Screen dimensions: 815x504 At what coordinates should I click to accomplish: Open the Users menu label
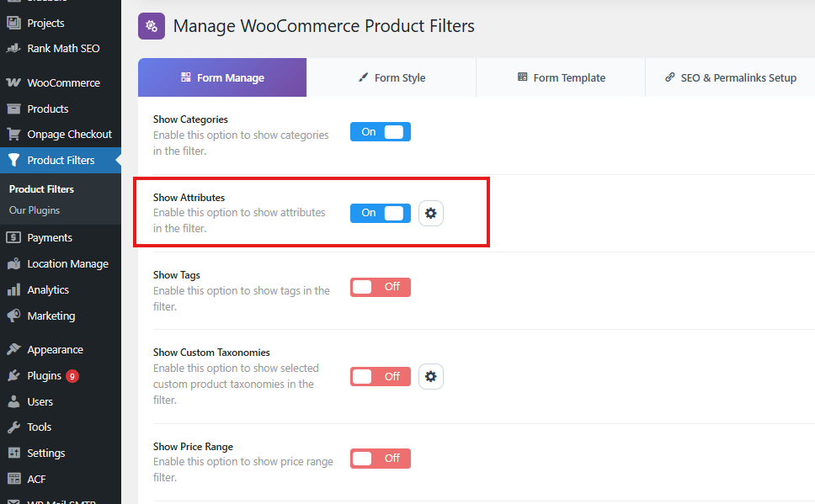[x=40, y=401]
